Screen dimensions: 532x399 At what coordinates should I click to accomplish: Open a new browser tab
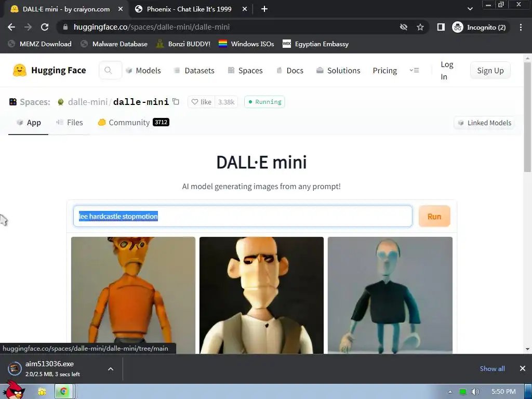pyautogui.click(x=264, y=9)
